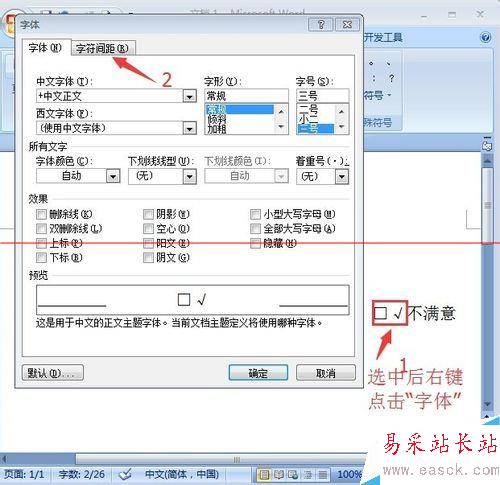This screenshot has width=500, height=485.
Task: Open 中文字体 font dropdown arrow
Action: tap(189, 96)
